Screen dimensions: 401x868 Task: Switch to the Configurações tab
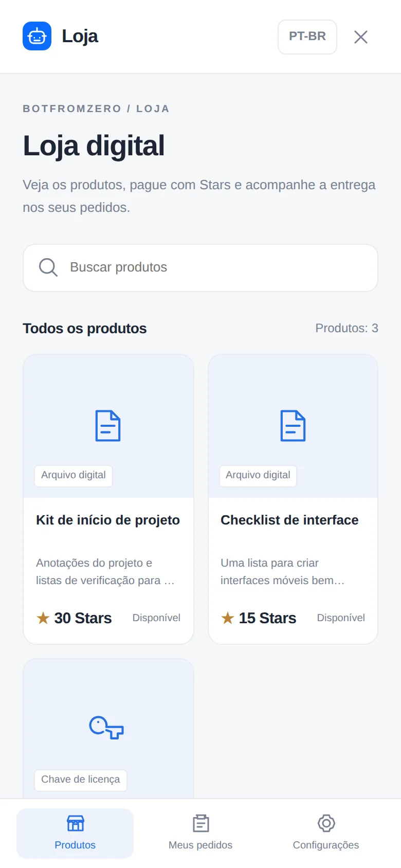coord(326,833)
